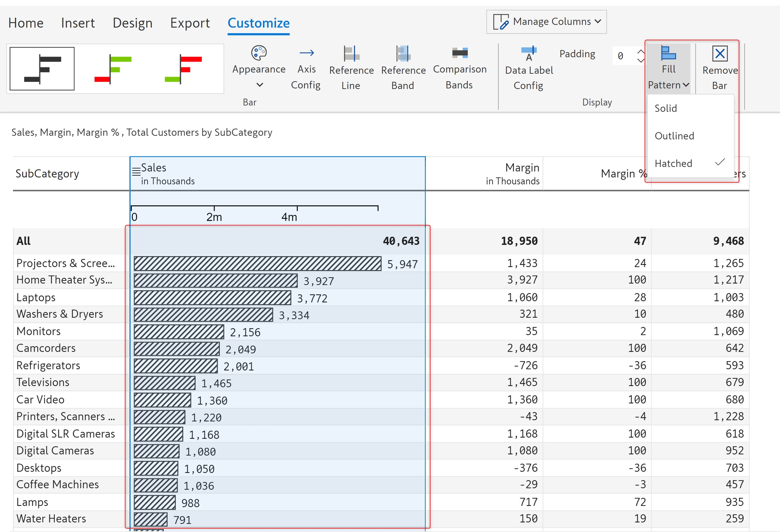
Task: Expand the Appearance dropdown chevron
Action: click(259, 85)
